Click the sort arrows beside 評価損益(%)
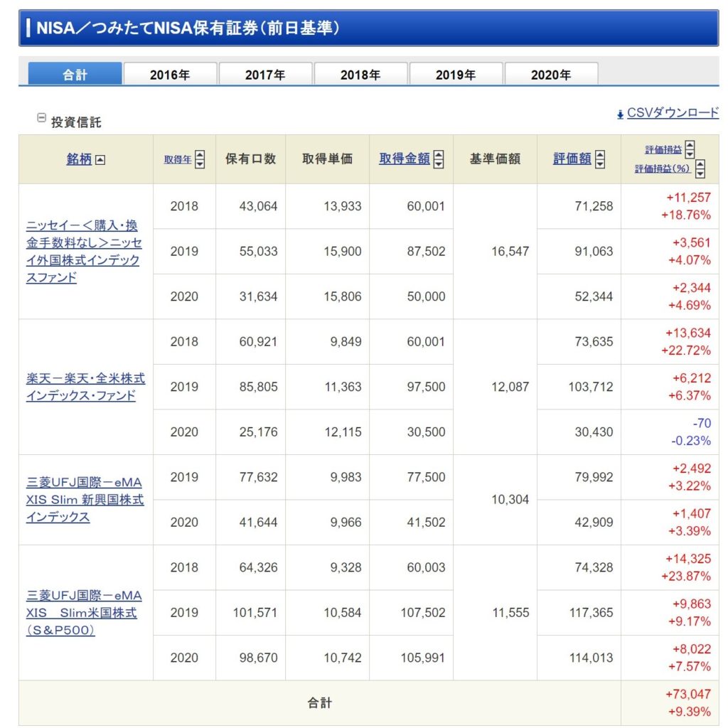 click(x=700, y=169)
